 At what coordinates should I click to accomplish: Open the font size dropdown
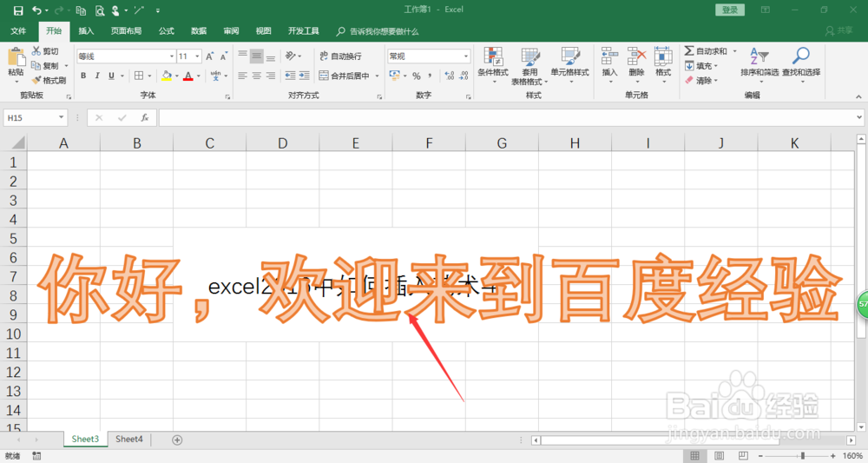point(197,56)
